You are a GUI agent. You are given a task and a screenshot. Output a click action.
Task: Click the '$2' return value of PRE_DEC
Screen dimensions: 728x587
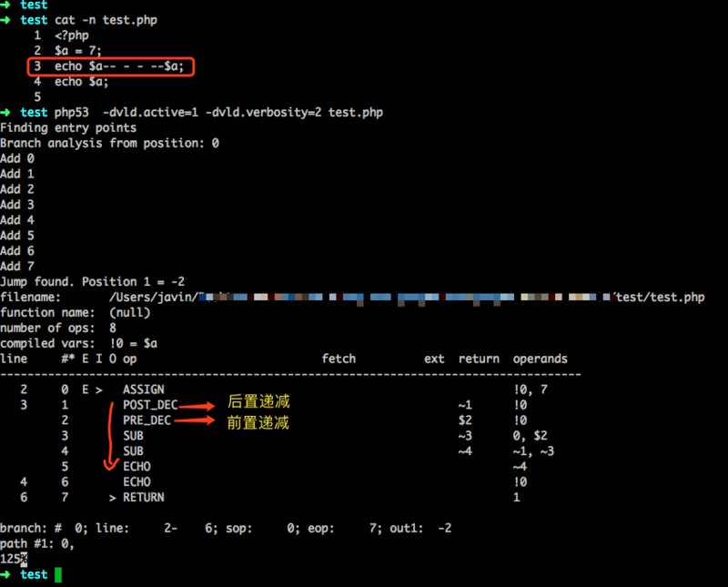pyautogui.click(x=465, y=420)
